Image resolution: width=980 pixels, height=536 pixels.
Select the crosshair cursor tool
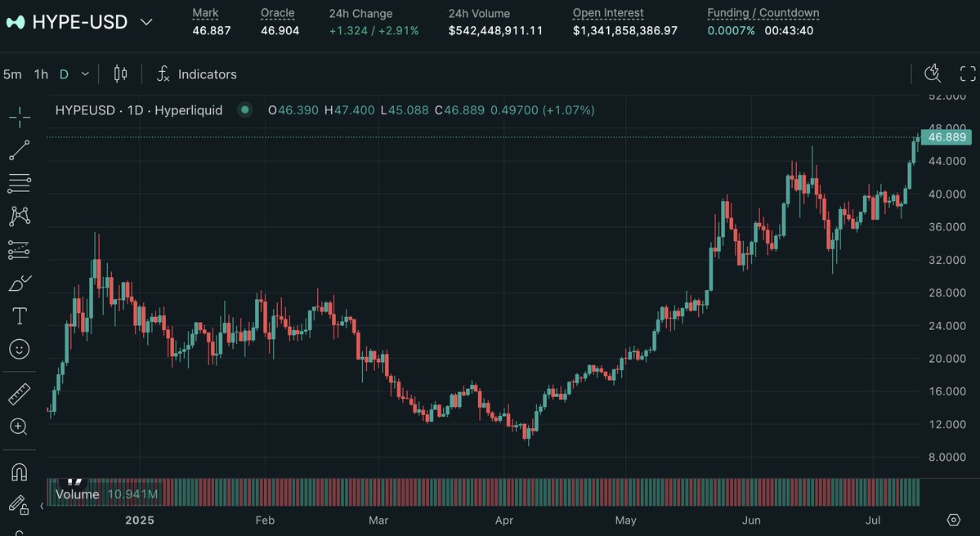pos(20,117)
